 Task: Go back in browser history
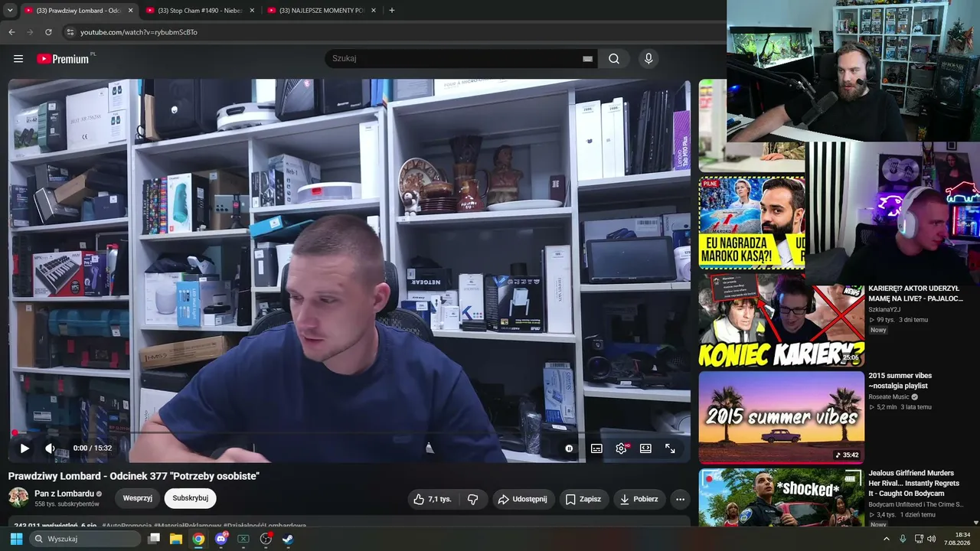point(11,32)
